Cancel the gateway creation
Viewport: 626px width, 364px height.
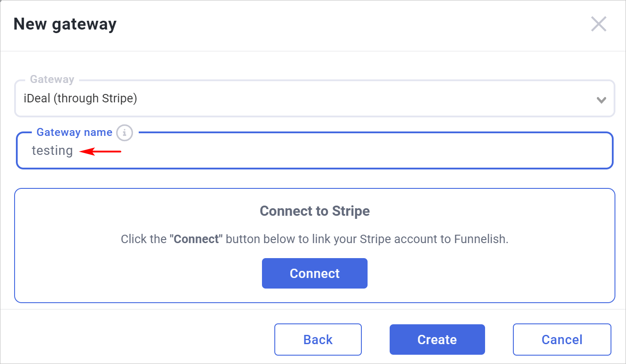coord(562,340)
